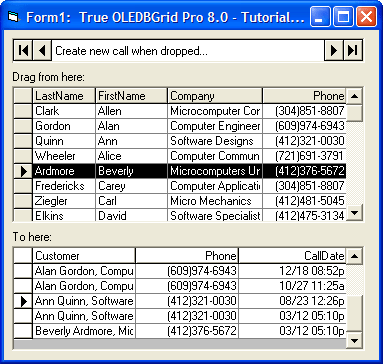Click the 'Beverly' highlighted cell
Image resolution: width=383 pixels, height=364 pixels.
131,171
